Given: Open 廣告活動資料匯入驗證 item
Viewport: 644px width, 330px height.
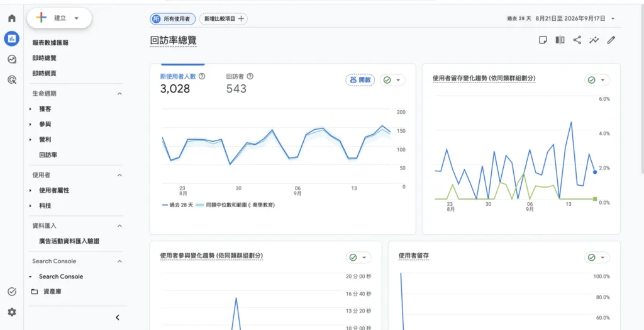Looking at the screenshot, I should [69, 241].
